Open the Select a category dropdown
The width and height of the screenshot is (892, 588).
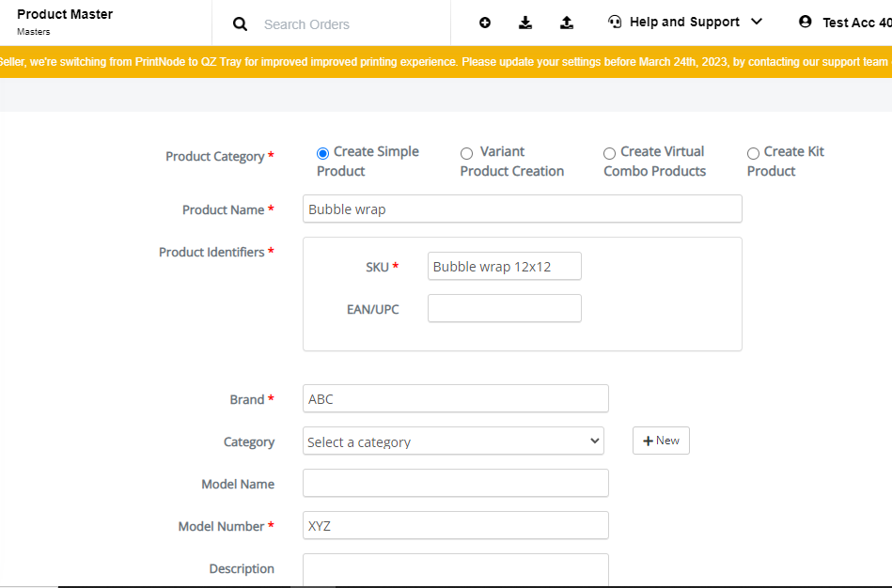point(453,441)
